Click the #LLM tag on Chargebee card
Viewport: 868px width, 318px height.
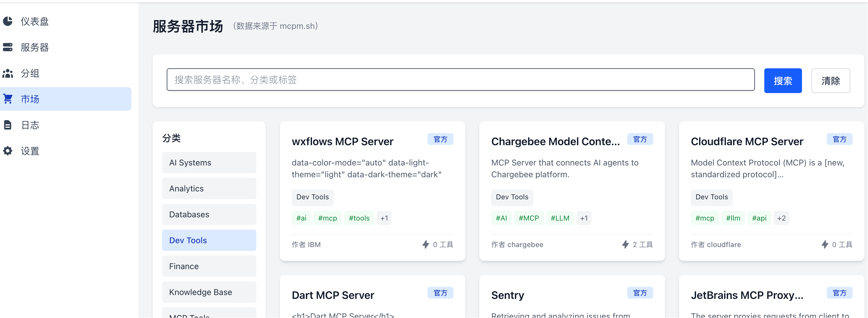coord(560,218)
